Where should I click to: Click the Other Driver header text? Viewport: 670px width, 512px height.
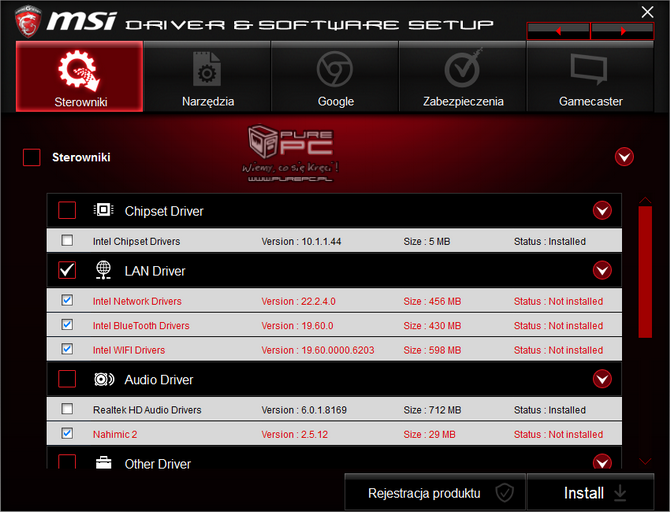(x=158, y=464)
